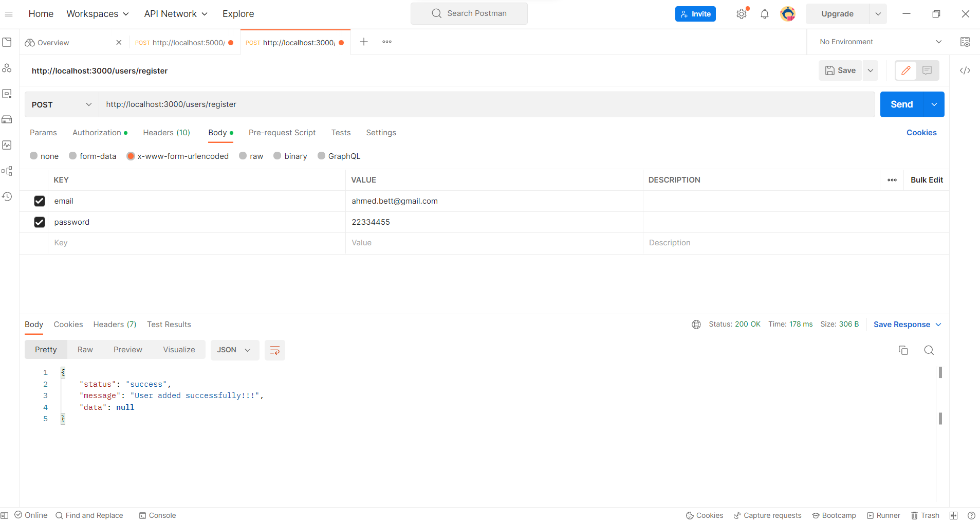The image size is (980, 522).
Task: Open the Collections sidebar panel
Action: pyautogui.click(x=7, y=42)
